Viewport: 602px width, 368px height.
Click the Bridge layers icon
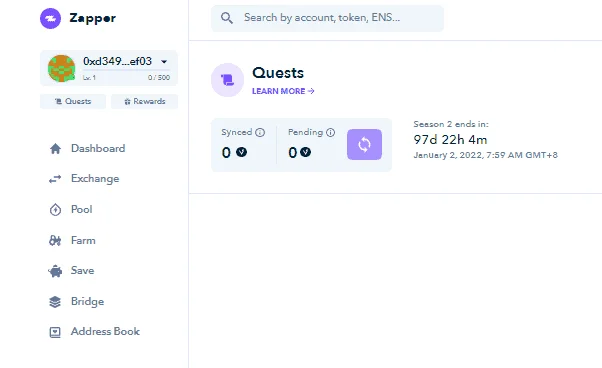click(x=55, y=302)
